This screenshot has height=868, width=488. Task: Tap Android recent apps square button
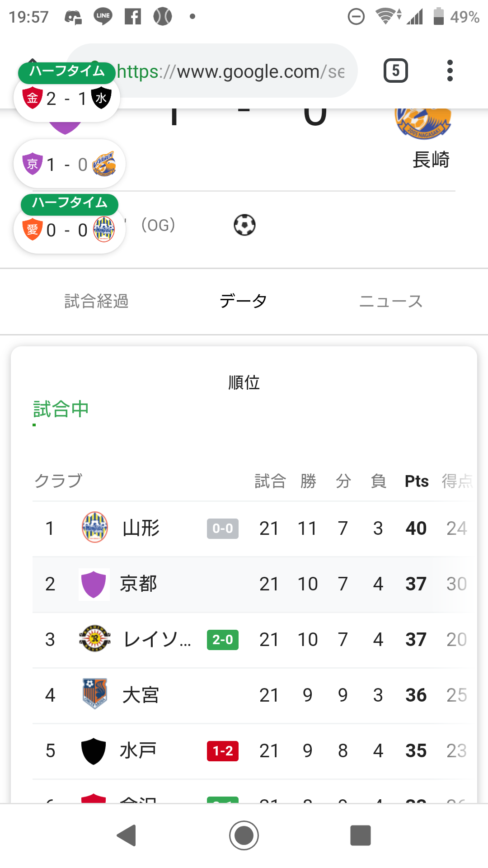click(x=361, y=835)
